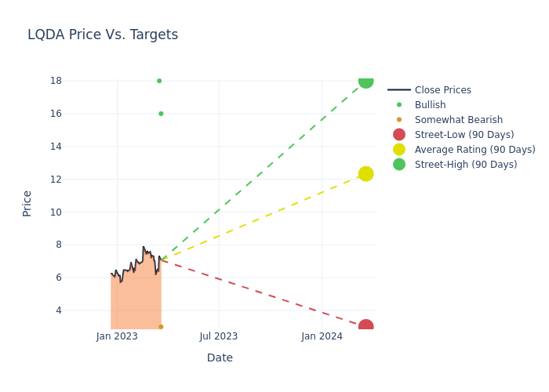Click the yellow Average Rating legend swatch
The width and height of the screenshot is (549, 392).
pos(399,150)
